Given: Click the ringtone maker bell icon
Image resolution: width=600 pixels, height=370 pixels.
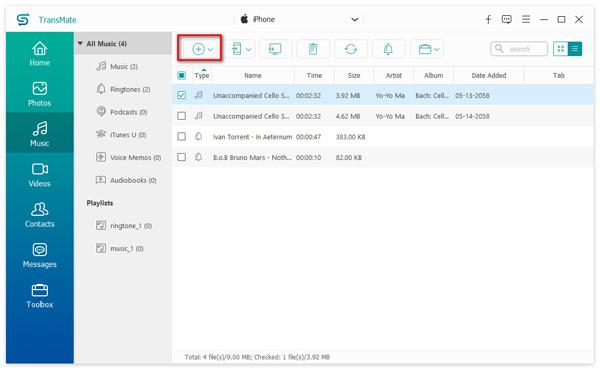Looking at the screenshot, I should click(x=388, y=49).
